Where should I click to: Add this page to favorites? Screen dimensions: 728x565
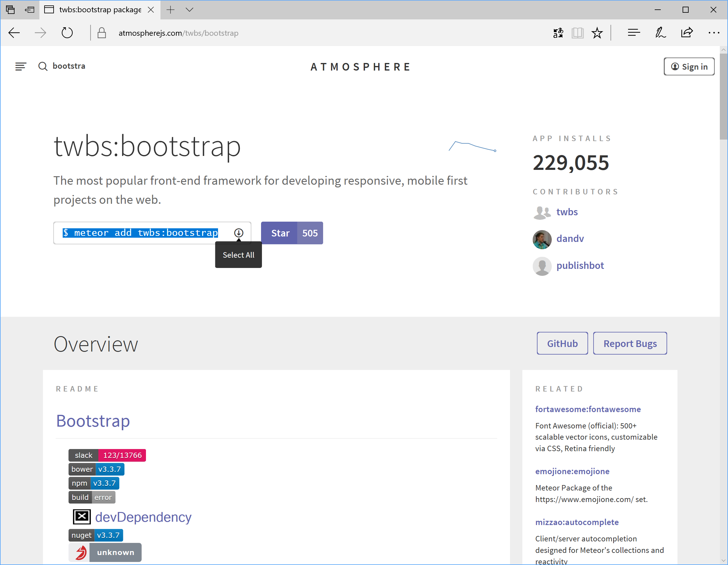point(597,32)
